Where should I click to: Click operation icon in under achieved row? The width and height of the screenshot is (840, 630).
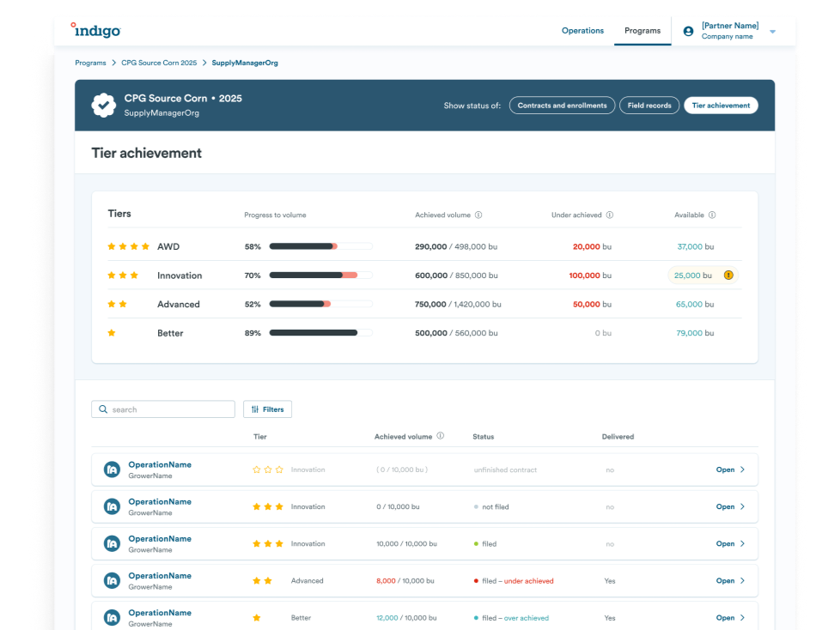(112, 580)
